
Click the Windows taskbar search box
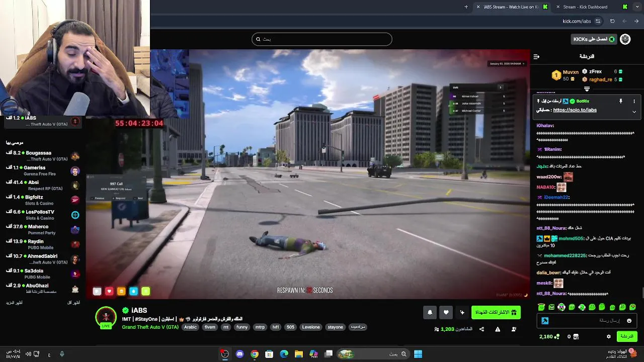373,354
